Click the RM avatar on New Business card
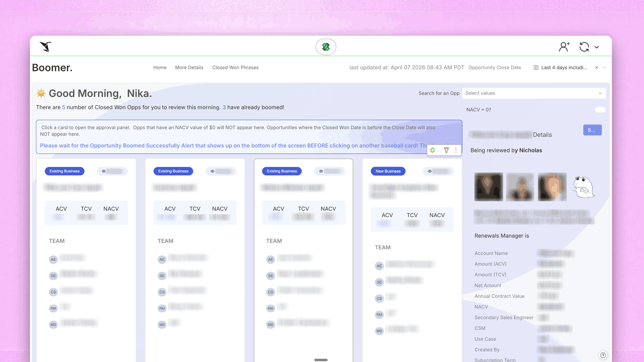 379,315
